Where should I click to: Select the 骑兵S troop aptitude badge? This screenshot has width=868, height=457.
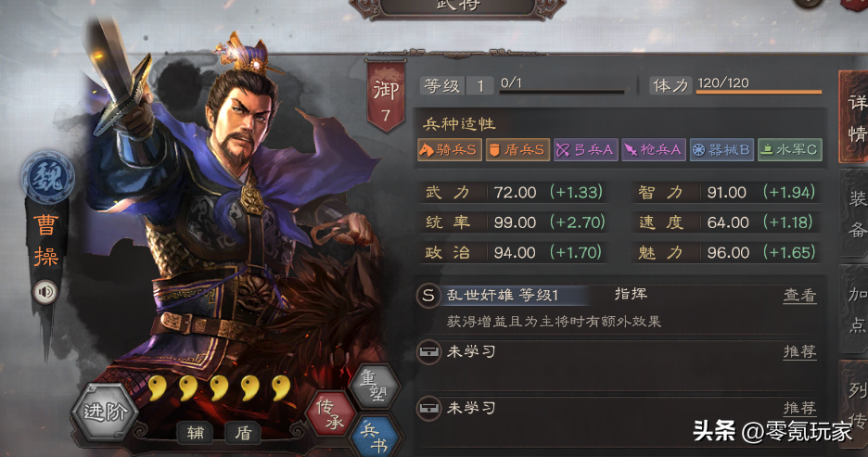450,149
